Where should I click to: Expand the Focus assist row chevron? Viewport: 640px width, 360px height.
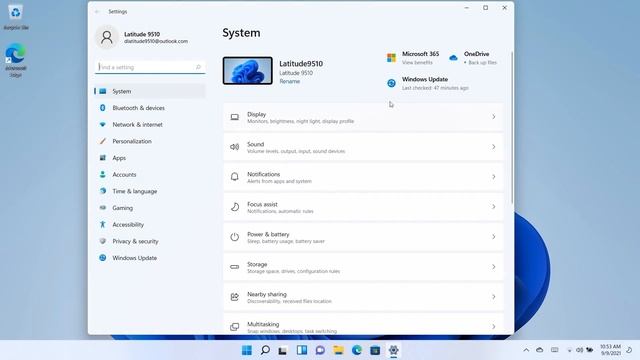[x=493, y=207]
